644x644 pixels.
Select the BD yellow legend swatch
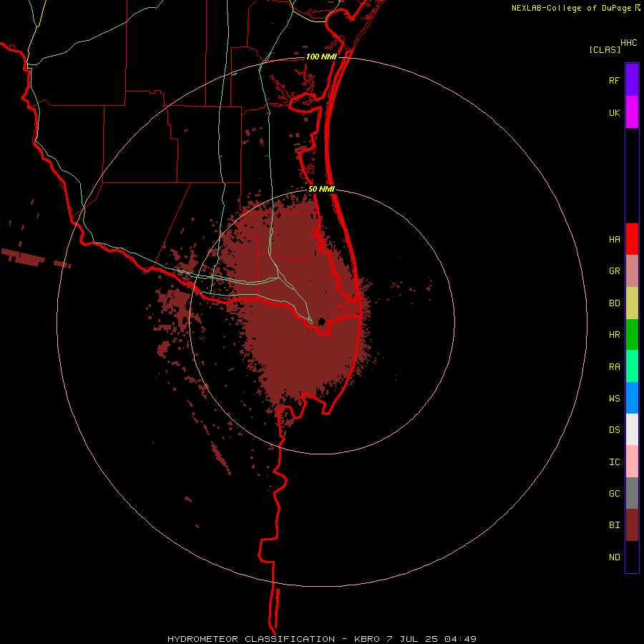pos(632,303)
